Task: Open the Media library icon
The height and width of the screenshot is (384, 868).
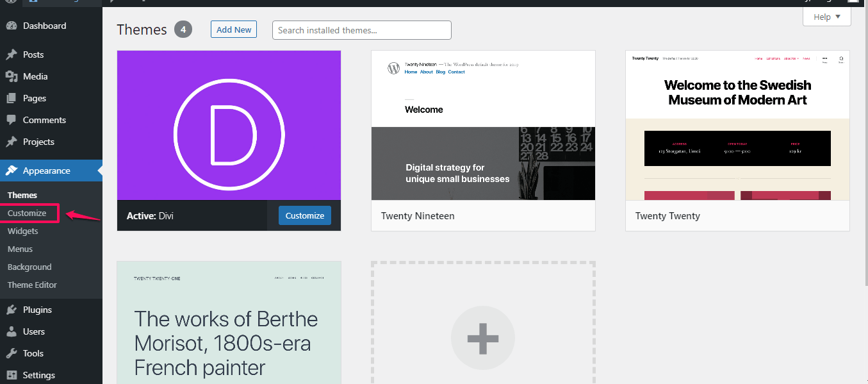Action: point(13,76)
